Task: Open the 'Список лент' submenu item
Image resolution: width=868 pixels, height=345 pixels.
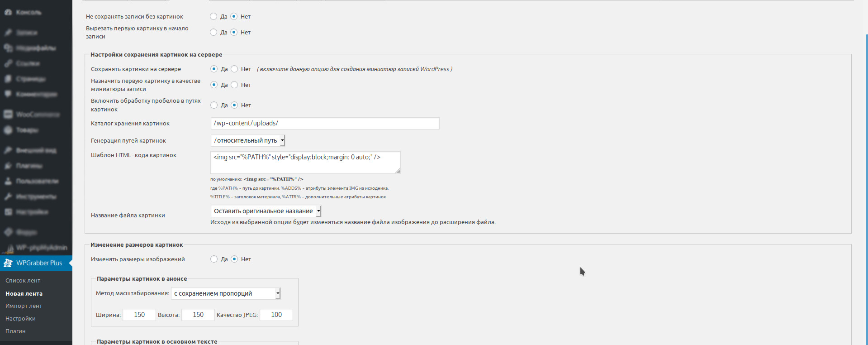Action: [23, 281]
